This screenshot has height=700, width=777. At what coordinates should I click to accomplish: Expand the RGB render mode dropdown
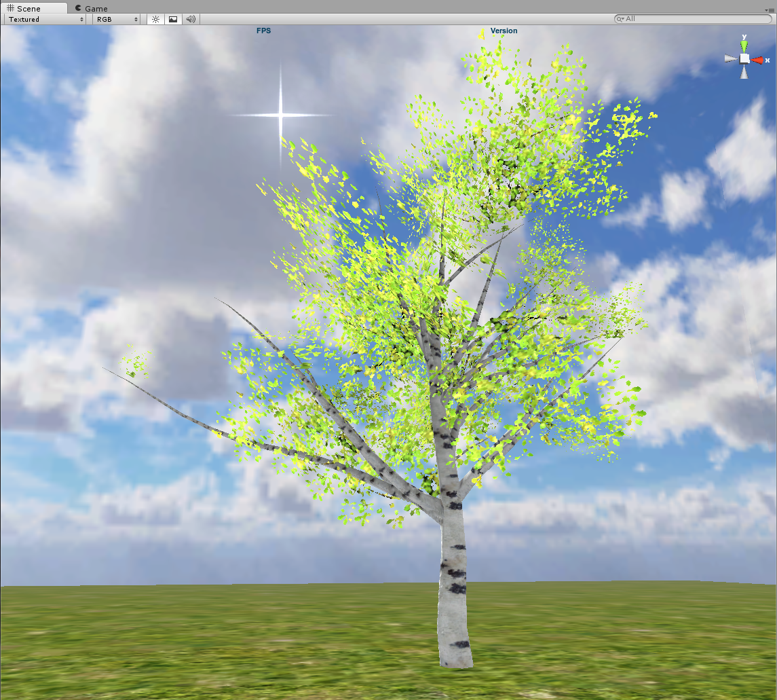[x=117, y=19]
